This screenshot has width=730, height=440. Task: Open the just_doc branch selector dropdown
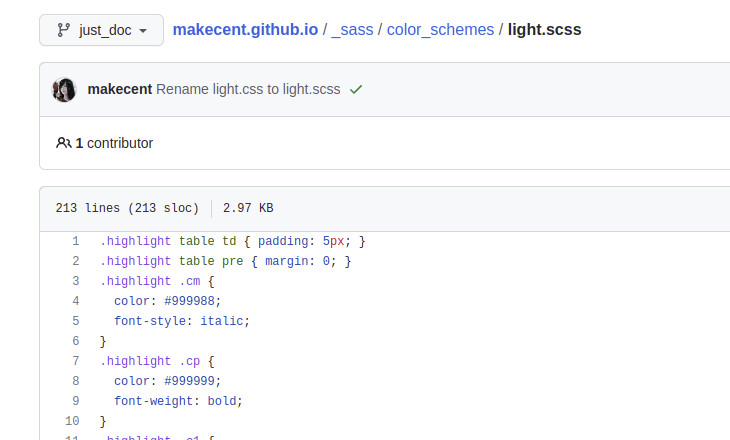(101, 30)
